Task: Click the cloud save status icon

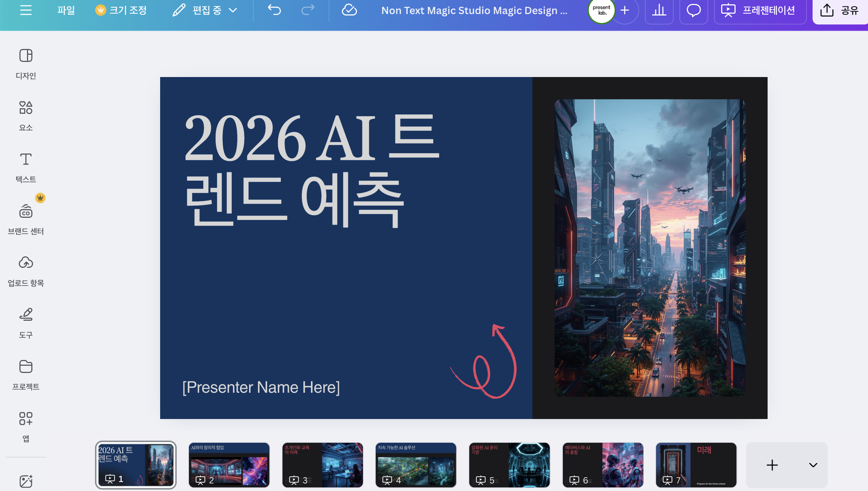Action: (349, 10)
